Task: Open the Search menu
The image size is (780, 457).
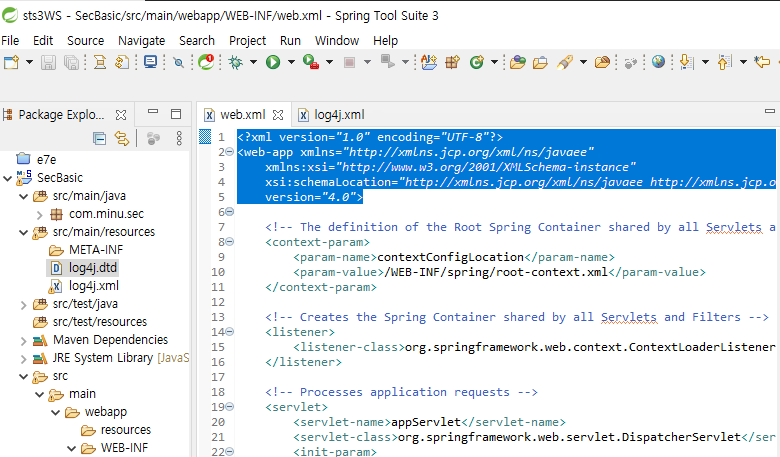Action: [x=197, y=41]
